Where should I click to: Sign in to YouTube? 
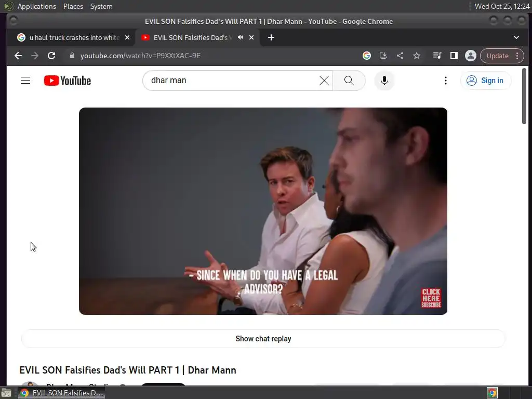pyautogui.click(x=486, y=81)
